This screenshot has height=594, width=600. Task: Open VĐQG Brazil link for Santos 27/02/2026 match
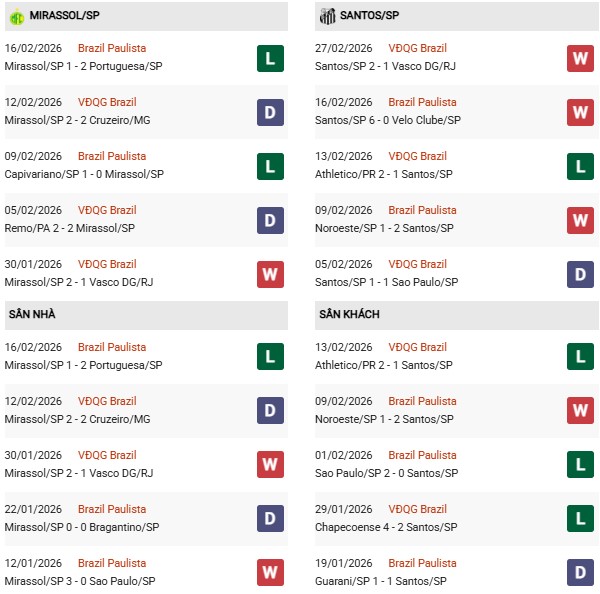(418, 48)
